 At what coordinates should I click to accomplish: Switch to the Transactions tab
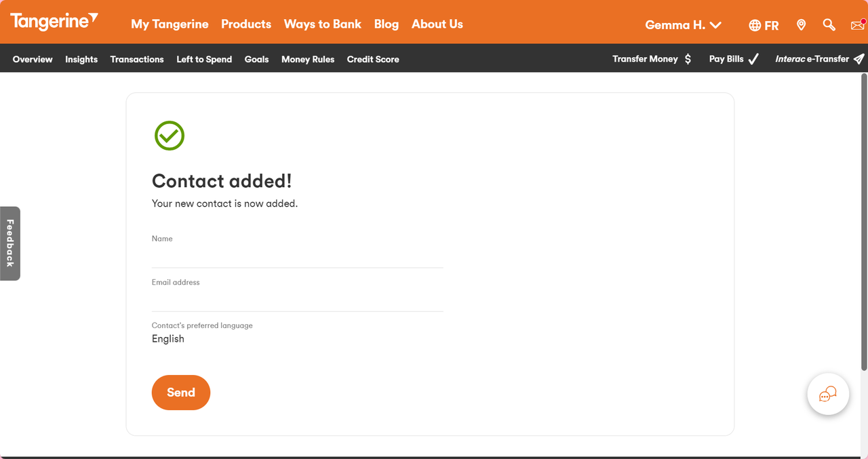point(137,59)
